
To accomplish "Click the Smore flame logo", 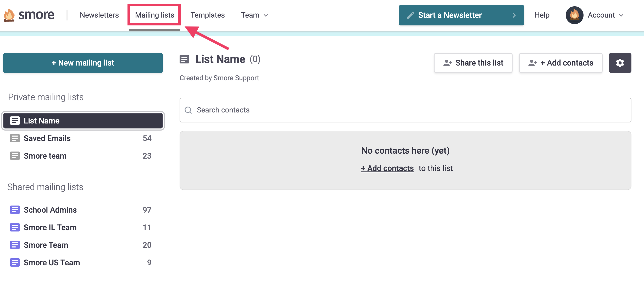I will pyautogui.click(x=9, y=15).
